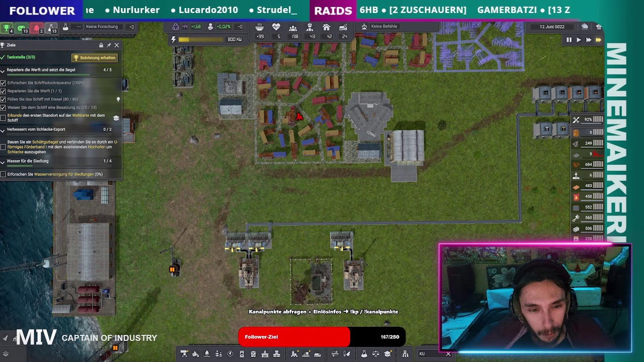Check the Wasserversorgung research goal checkbox
Viewport: 644px width, 362px height.
[3, 174]
